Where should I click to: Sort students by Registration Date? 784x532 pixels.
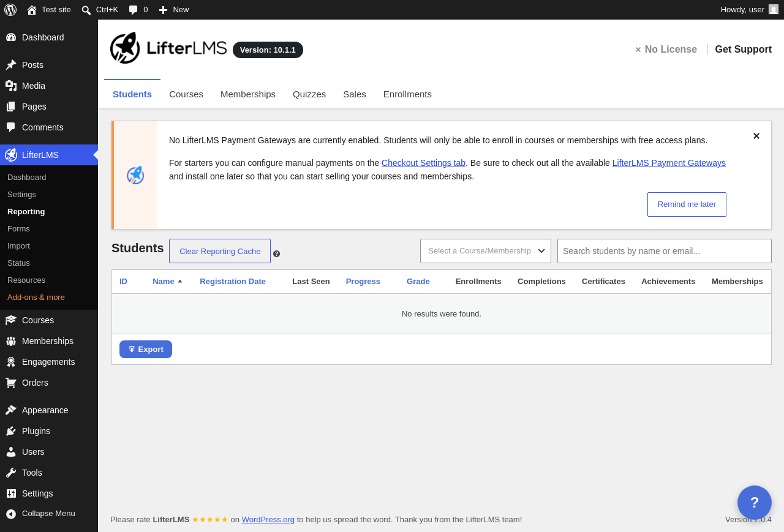click(x=233, y=282)
